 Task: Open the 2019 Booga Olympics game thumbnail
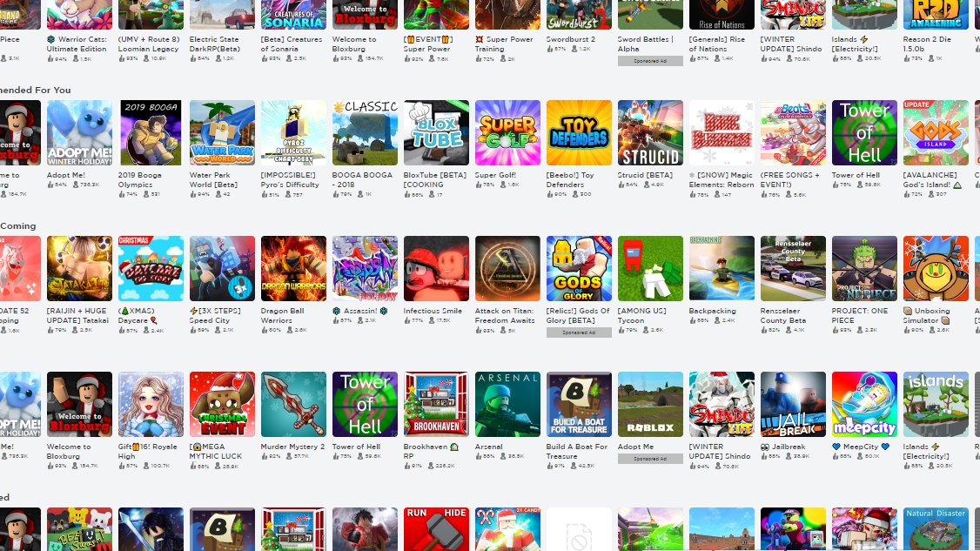click(x=150, y=132)
